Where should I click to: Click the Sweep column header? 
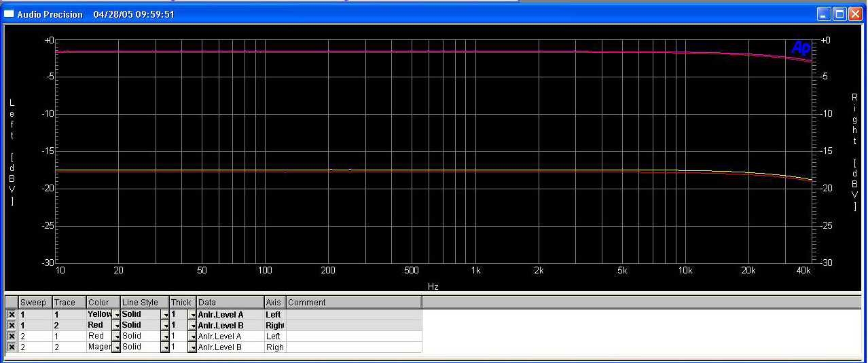coord(35,303)
